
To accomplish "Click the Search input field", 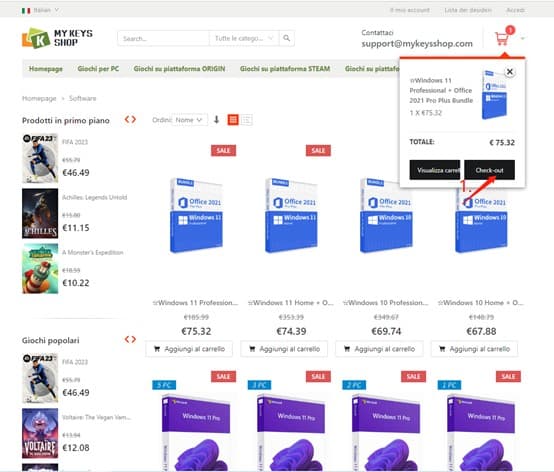I will (163, 38).
